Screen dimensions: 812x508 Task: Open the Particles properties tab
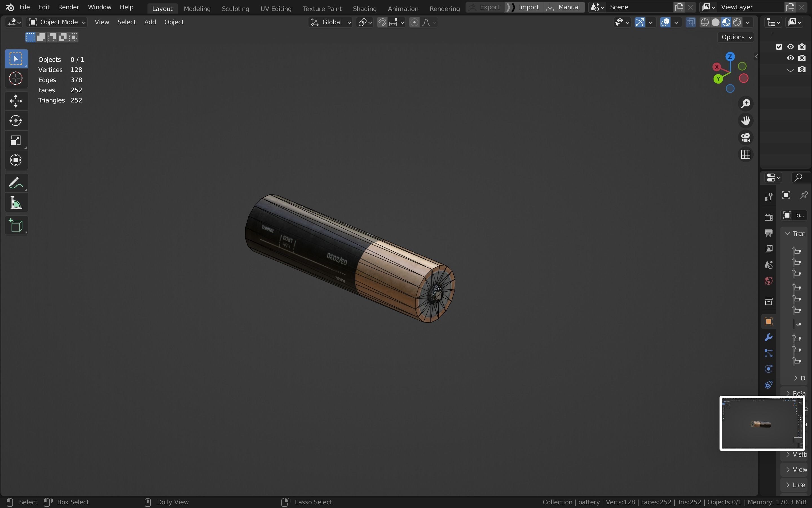pyautogui.click(x=768, y=353)
